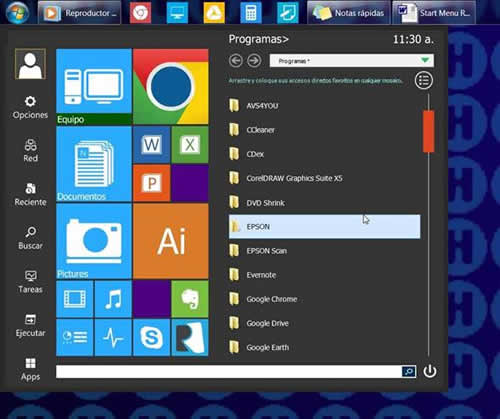
Task: Launch the Word tile
Action: coord(152,145)
